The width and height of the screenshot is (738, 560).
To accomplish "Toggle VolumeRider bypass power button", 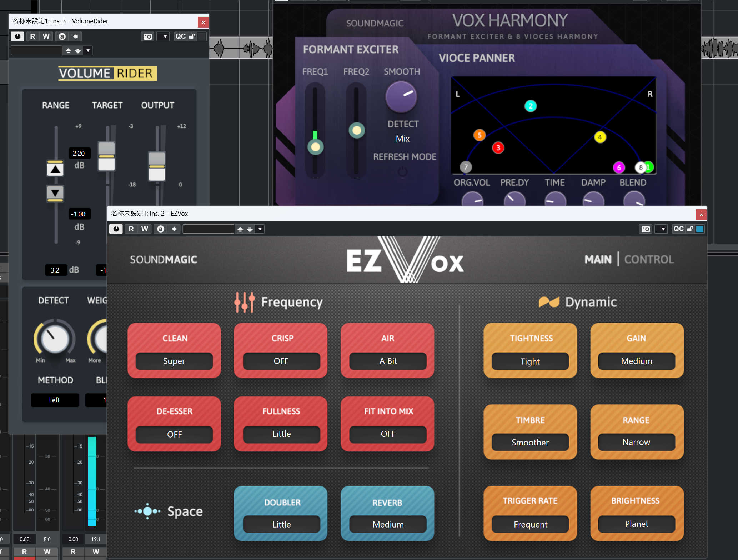I will click(x=17, y=36).
